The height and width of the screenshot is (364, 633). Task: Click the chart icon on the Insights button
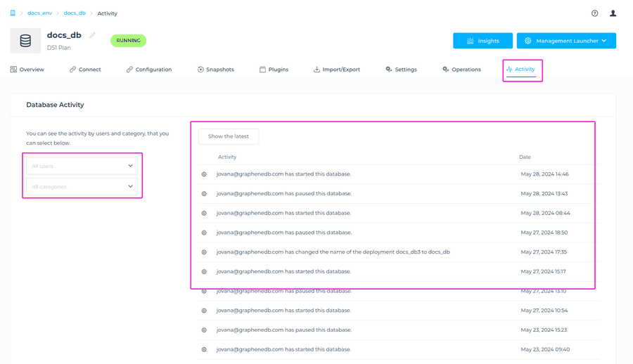pyautogui.click(x=470, y=41)
